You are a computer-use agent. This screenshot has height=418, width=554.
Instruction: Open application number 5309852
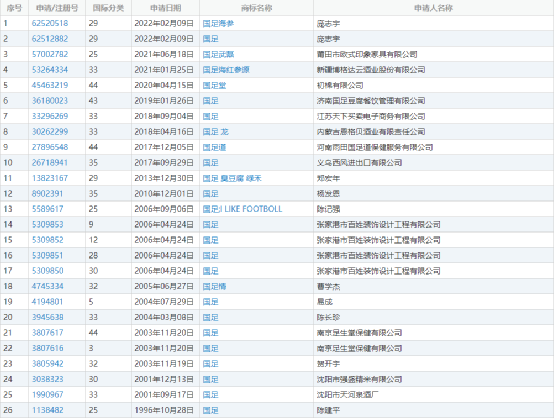coord(47,240)
